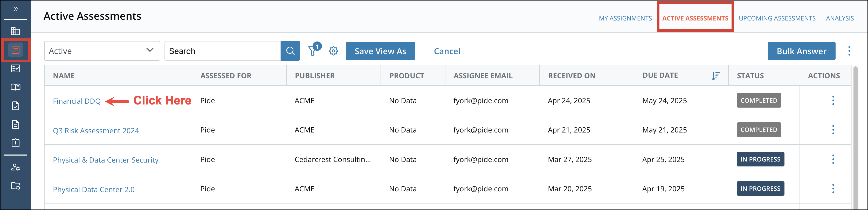This screenshot has width=868, height=210.
Task: Open the checklist form sidebar icon
Action: 16,69
